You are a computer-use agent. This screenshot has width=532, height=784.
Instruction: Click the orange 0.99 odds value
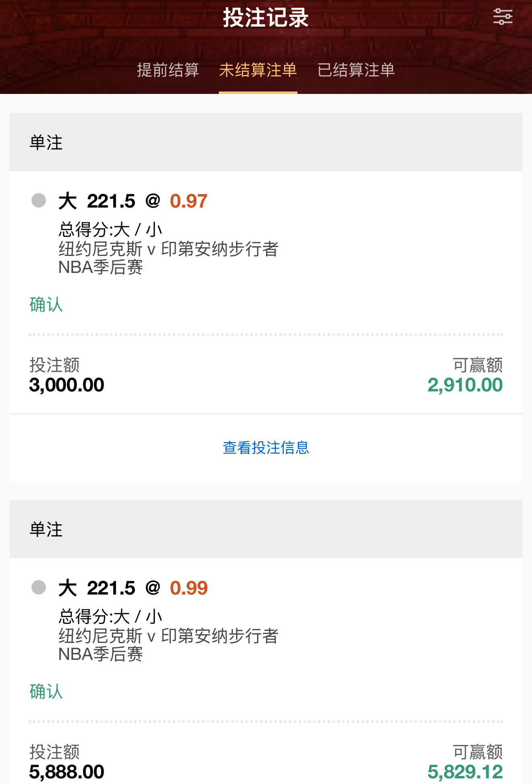pyautogui.click(x=189, y=588)
